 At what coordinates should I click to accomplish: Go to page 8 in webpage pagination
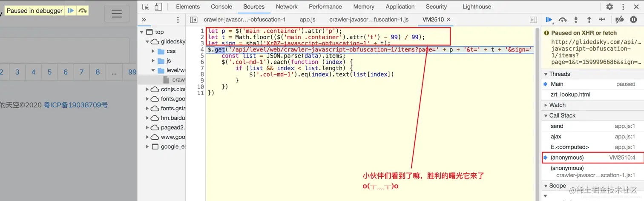pos(98,72)
